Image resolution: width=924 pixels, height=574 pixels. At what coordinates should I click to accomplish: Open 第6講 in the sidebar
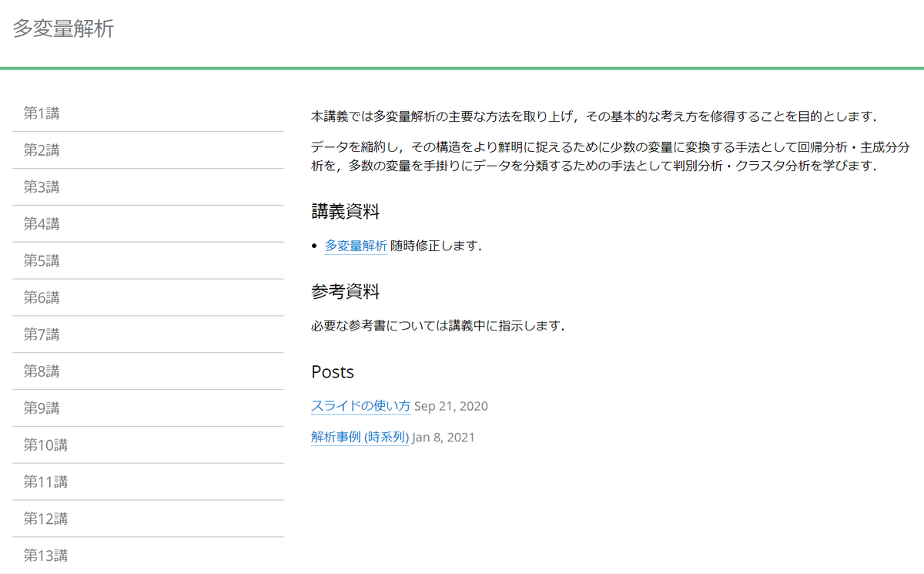pos(148,297)
